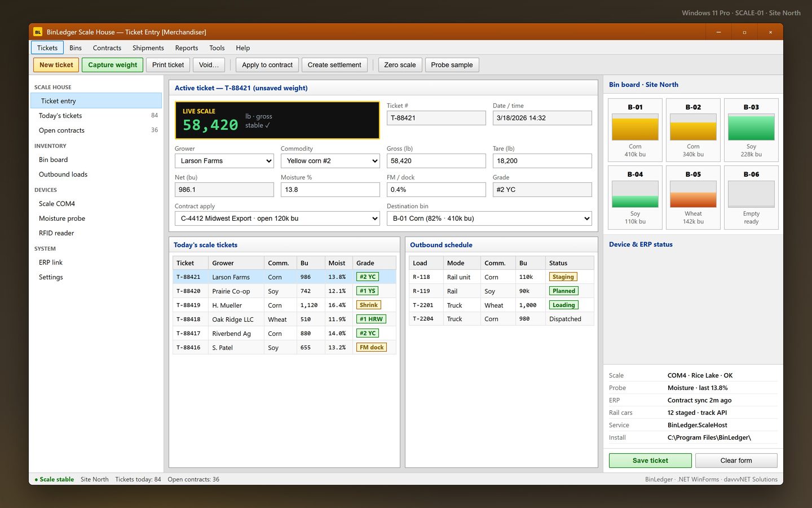Viewport: 812px width, 508px height.
Task: Click the Net (bu) field
Action: click(224, 190)
